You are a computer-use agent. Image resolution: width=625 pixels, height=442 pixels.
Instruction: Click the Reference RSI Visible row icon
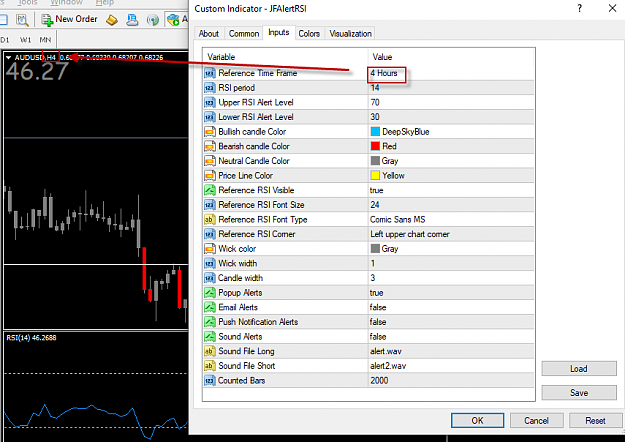pyautogui.click(x=210, y=190)
